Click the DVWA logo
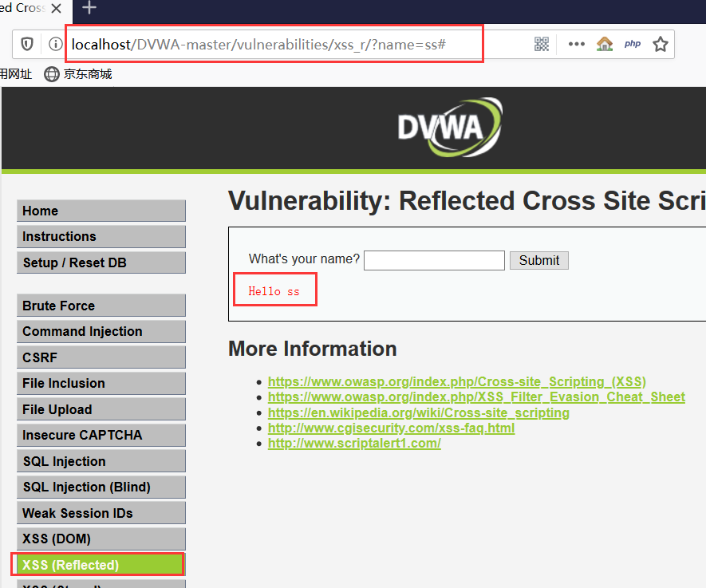This screenshot has height=588, width=706. [450, 128]
